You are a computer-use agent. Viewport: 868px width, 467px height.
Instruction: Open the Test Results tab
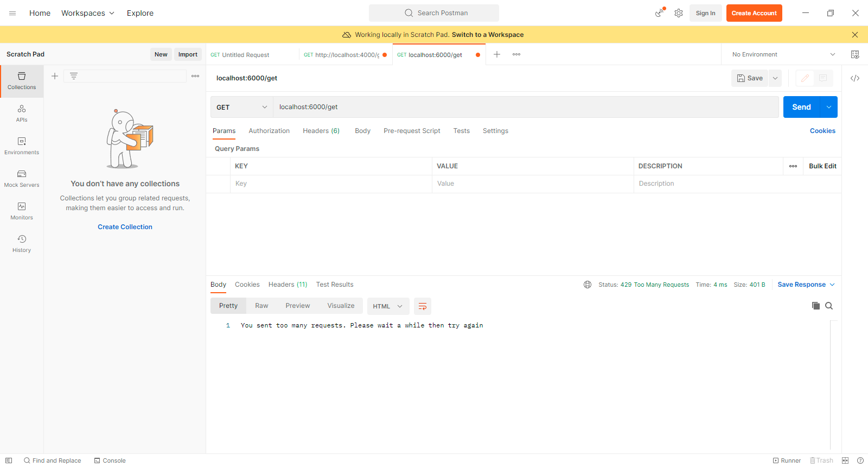tap(335, 285)
